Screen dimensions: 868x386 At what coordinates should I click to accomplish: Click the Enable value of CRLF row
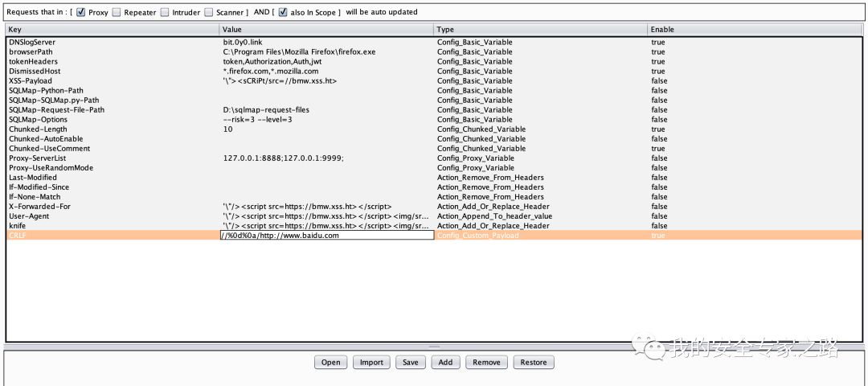[755, 236]
